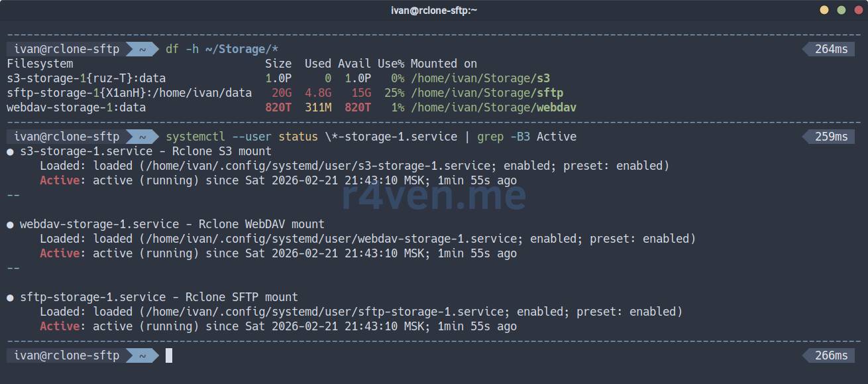Screen dimensions: 868x384
Task: Click the /home/ivan/Storage/s3 mount path
Action: [480, 78]
